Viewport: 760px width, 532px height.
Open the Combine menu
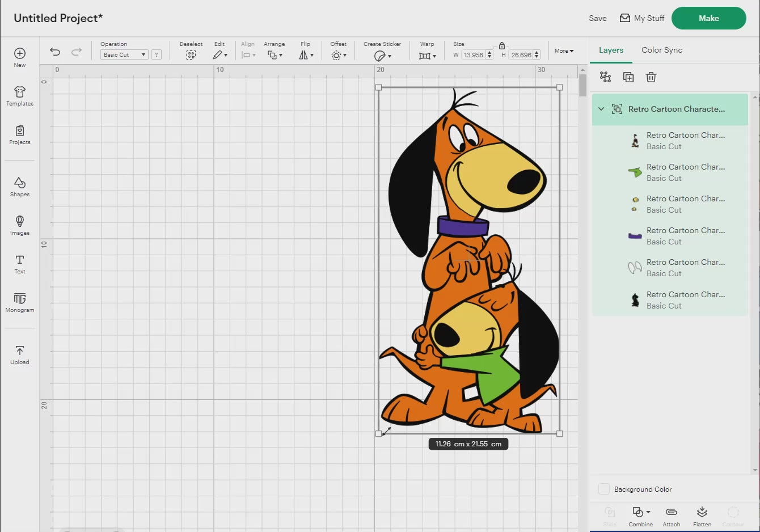pos(641,516)
